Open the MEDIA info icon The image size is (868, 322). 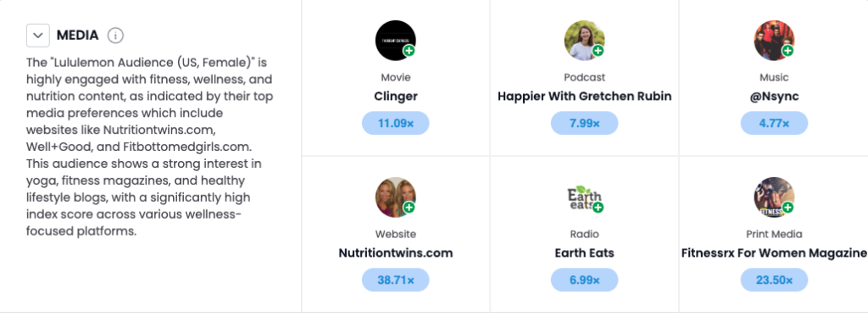(x=115, y=36)
